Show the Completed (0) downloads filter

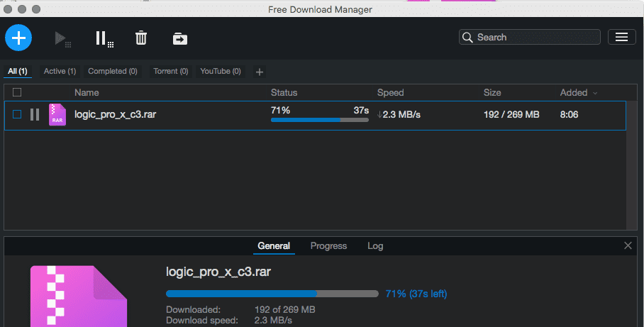point(112,72)
